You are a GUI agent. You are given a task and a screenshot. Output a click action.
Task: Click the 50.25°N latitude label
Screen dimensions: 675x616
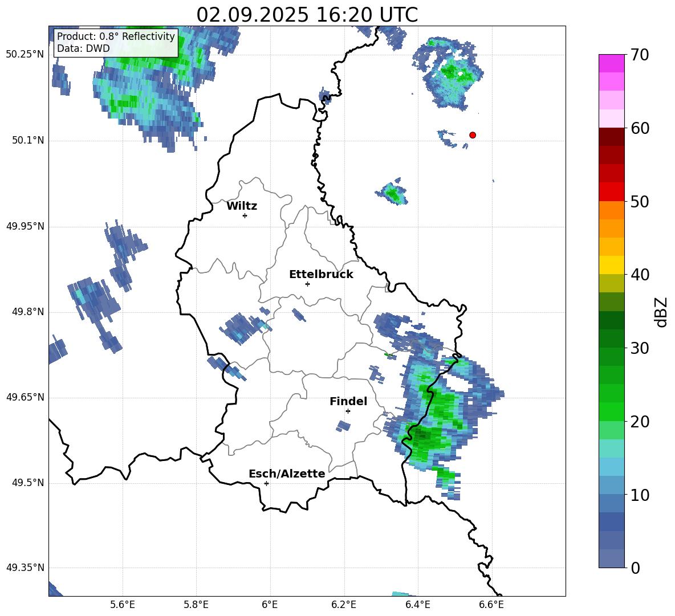pyautogui.click(x=25, y=55)
